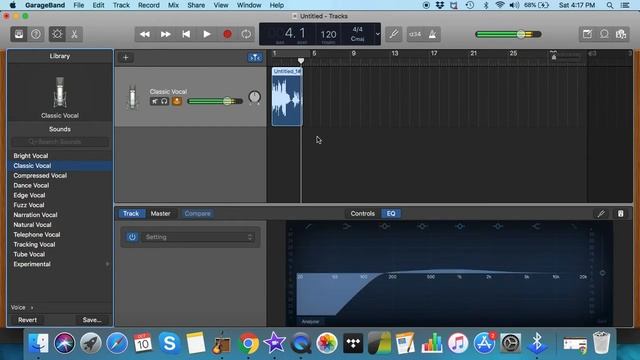
Task: Start playback with Play button
Action: point(207,34)
